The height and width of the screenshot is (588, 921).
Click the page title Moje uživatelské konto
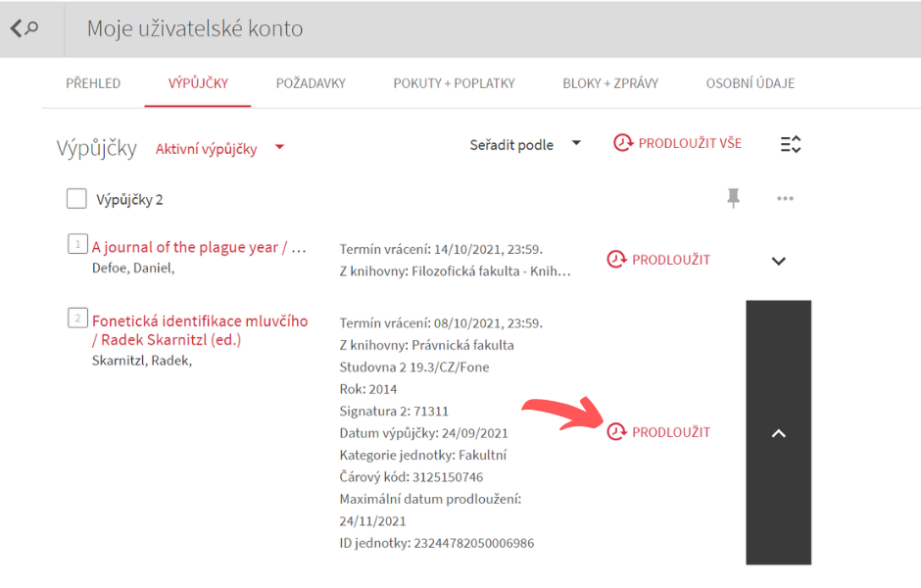(x=195, y=28)
